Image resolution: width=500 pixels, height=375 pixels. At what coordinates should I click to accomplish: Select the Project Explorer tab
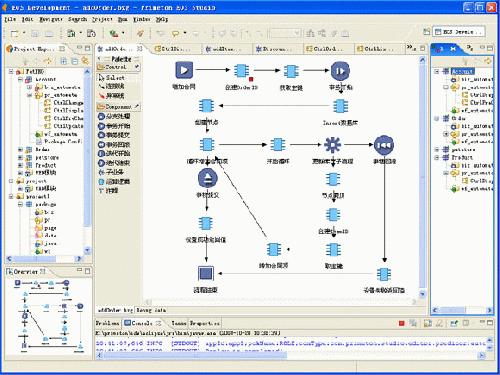tap(33, 49)
